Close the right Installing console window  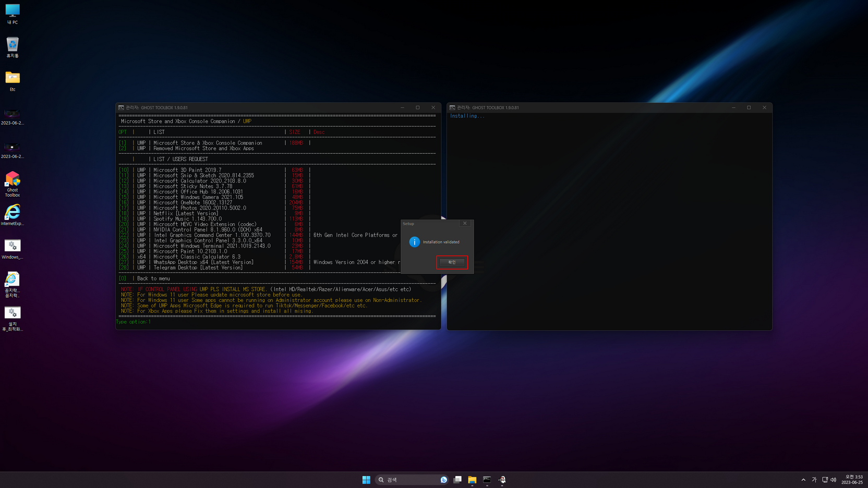[764, 107]
